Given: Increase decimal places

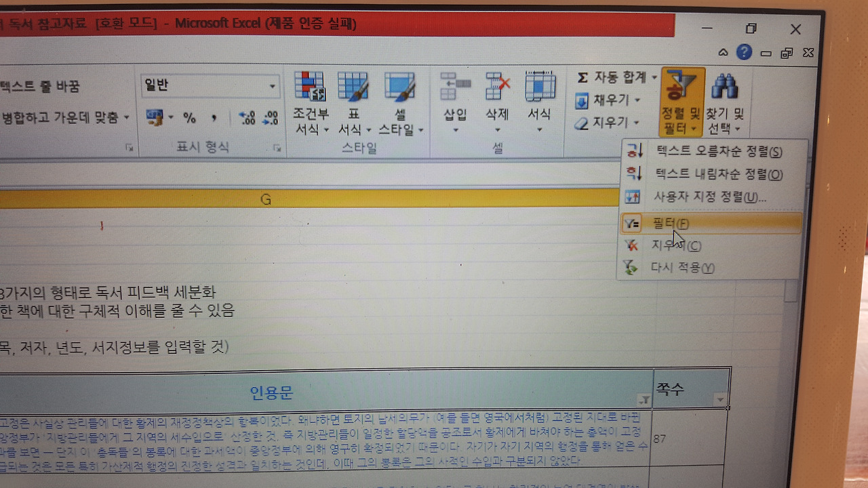Looking at the screenshot, I should 246,117.
